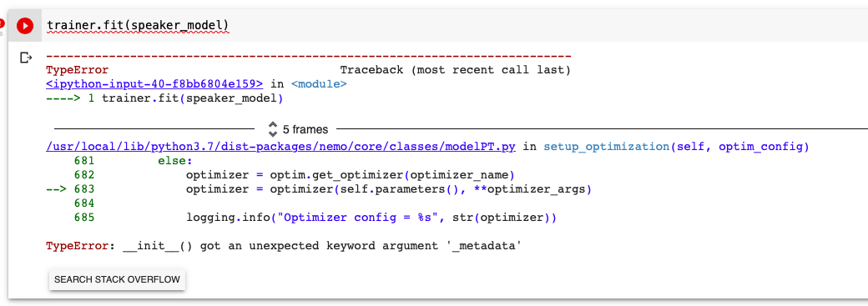This screenshot has width=868, height=306.
Task: Open the modelPT.py file path link
Action: coord(281,147)
